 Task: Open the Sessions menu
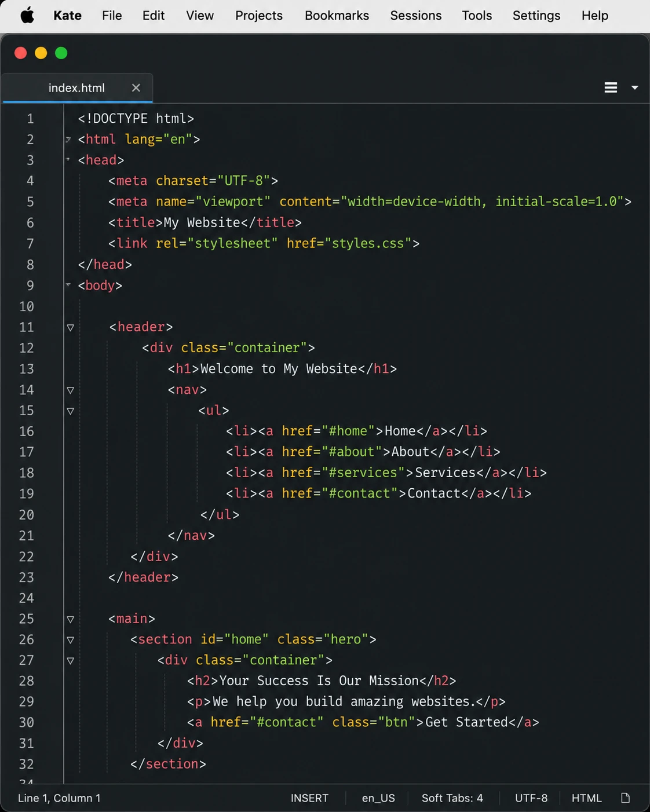(x=415, y=16)
